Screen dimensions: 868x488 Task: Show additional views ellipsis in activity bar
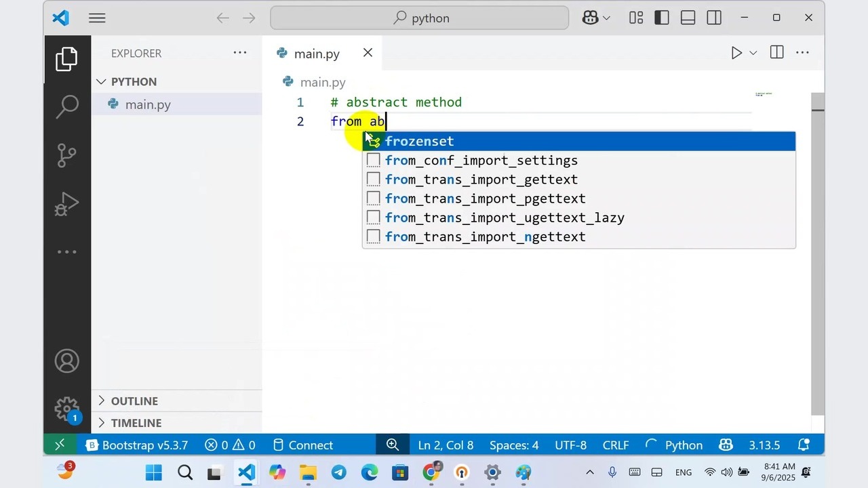click(66, 252)
